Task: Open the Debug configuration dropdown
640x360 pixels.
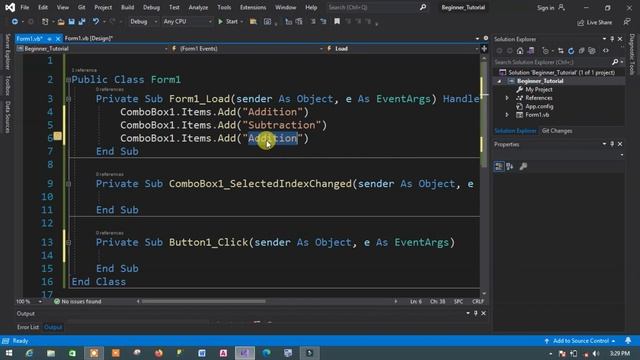Action: (x=143, y=22)
